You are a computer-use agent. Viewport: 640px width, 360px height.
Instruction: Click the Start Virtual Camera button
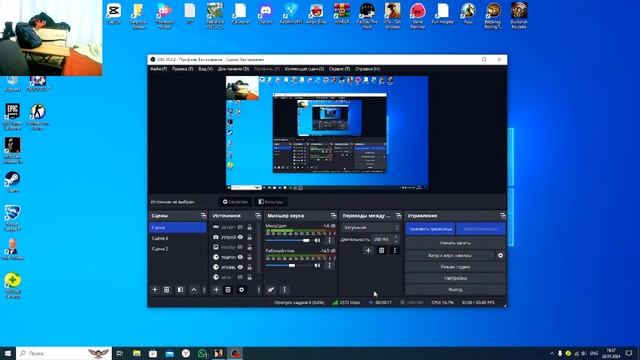[450, 256]
